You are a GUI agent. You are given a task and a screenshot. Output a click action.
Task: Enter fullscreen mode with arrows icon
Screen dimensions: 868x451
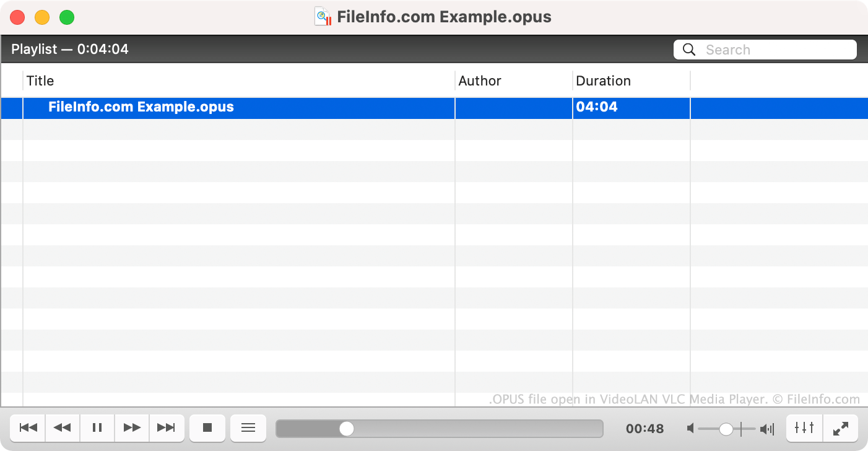840,427
